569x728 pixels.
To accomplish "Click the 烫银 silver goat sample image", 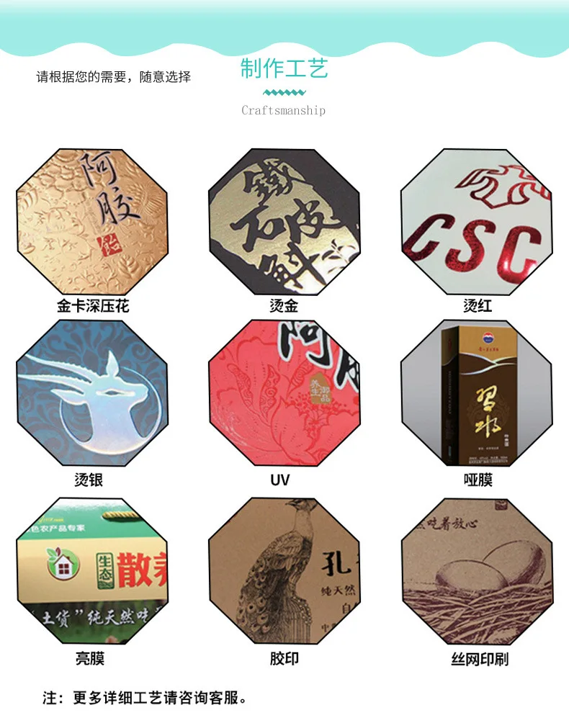I will coord(92,392).
